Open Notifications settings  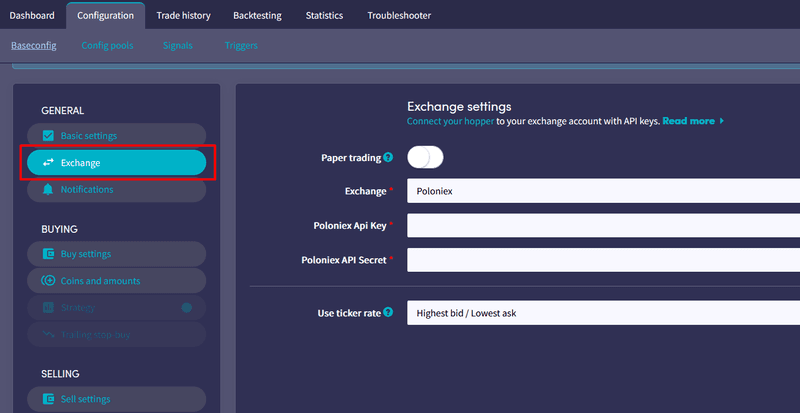tap(116, 189)
